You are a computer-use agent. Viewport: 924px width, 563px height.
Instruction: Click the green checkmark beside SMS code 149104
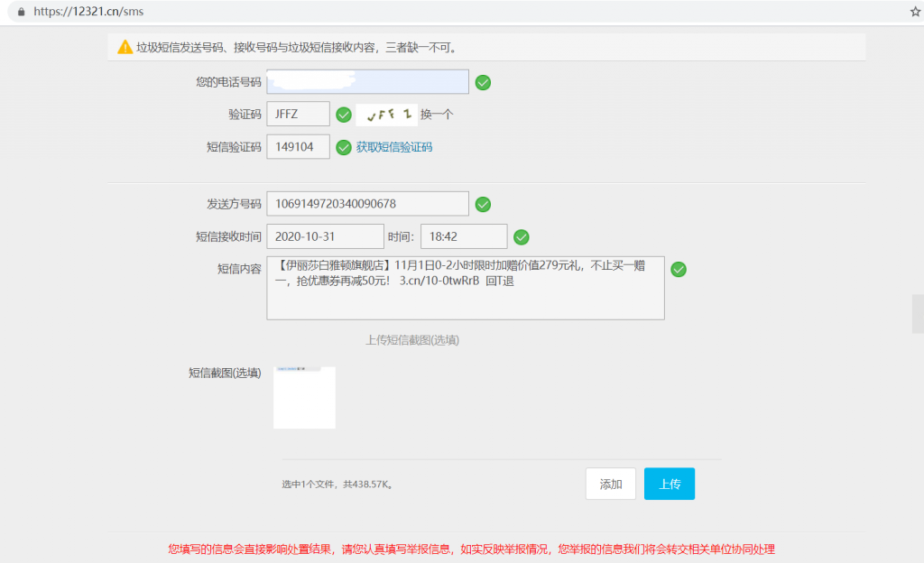pyautogui.click(x=344, y=146)
